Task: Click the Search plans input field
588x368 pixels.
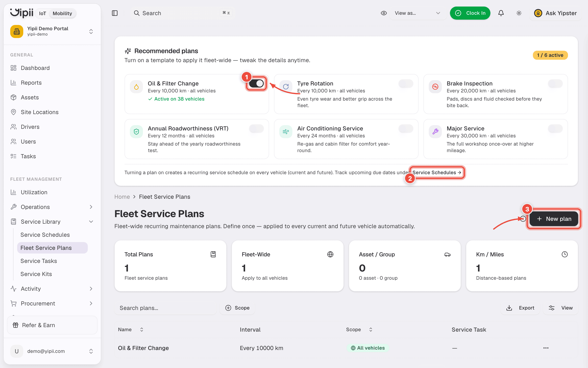Action: pos(165,308)
